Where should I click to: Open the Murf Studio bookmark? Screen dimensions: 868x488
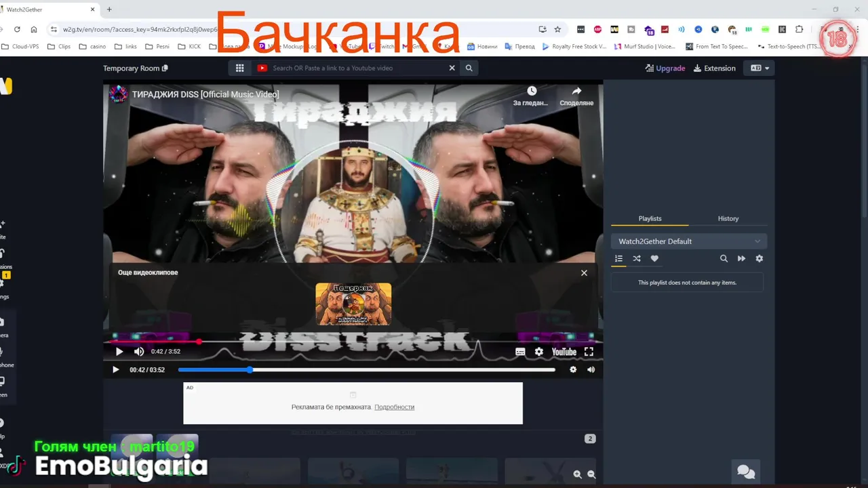pos(645,47)
